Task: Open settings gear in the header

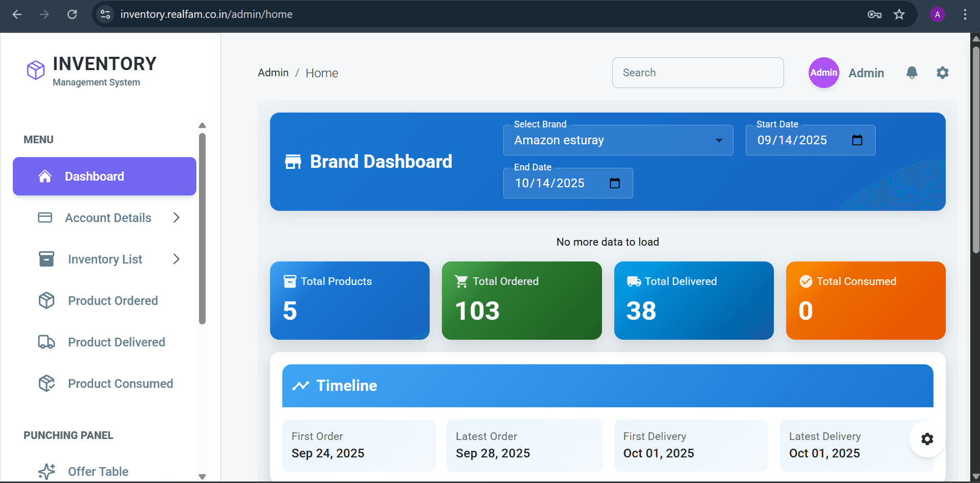Action: point(942,73)
